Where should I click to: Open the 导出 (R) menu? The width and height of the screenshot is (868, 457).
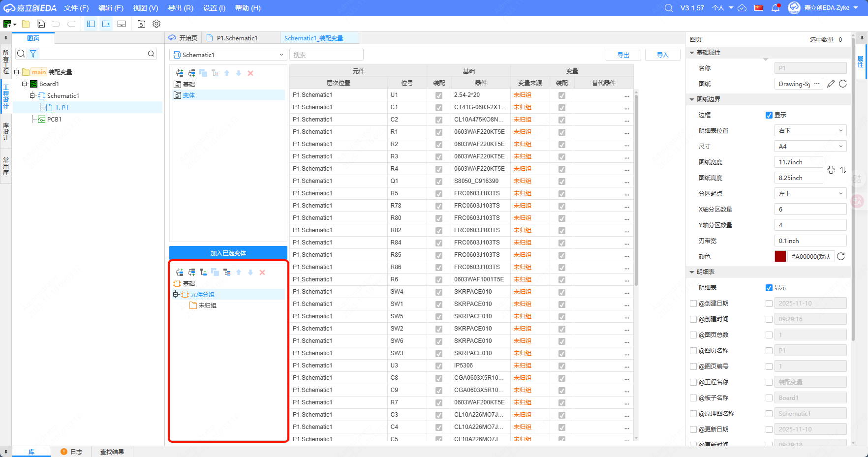point(181,8)
